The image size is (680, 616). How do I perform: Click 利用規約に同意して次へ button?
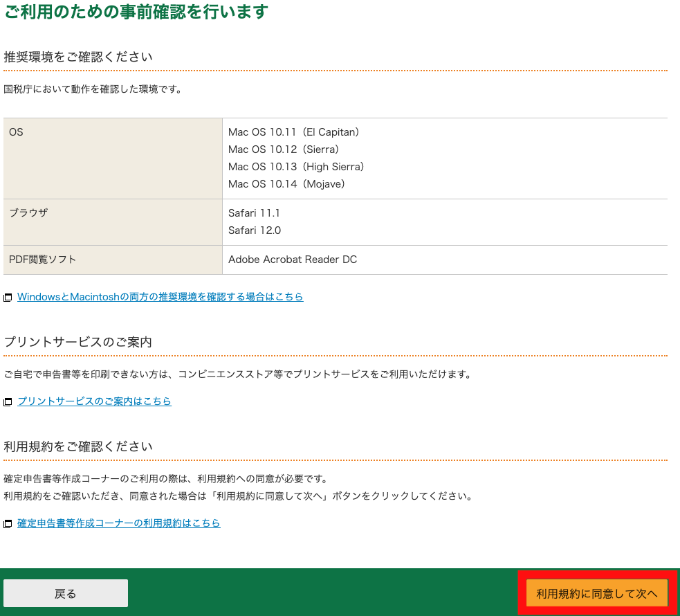click(x=597, y=593)
